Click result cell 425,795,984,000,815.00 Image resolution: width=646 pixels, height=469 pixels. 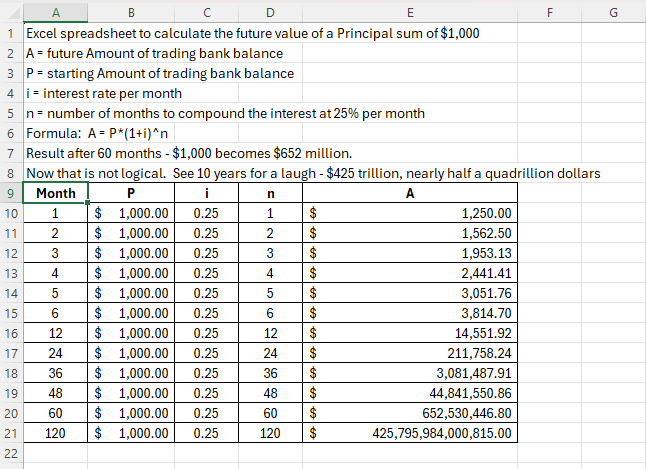410,433
